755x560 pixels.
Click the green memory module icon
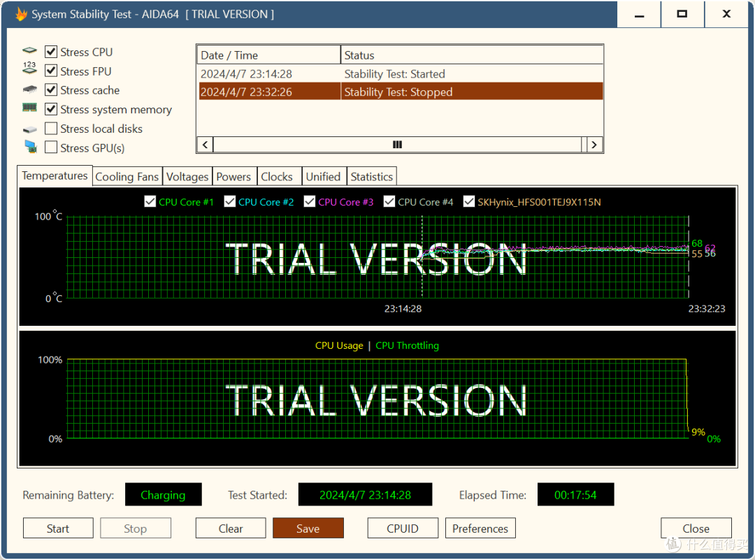coord(30,108)
